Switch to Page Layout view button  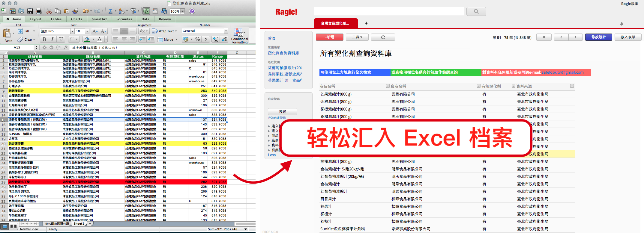[13, 226]
